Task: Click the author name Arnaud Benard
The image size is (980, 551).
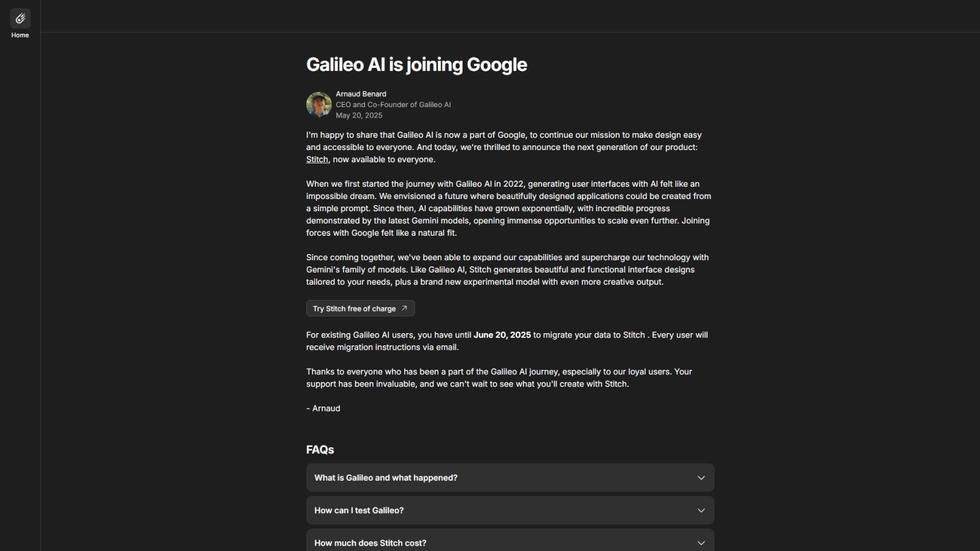Action: [361, 94]
